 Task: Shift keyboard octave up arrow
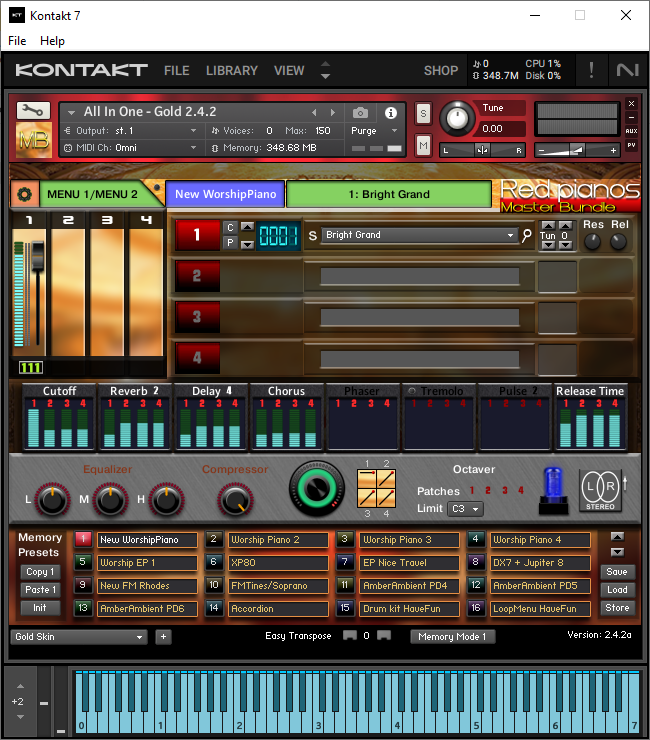pyautogui.click(x=20, y=686)
